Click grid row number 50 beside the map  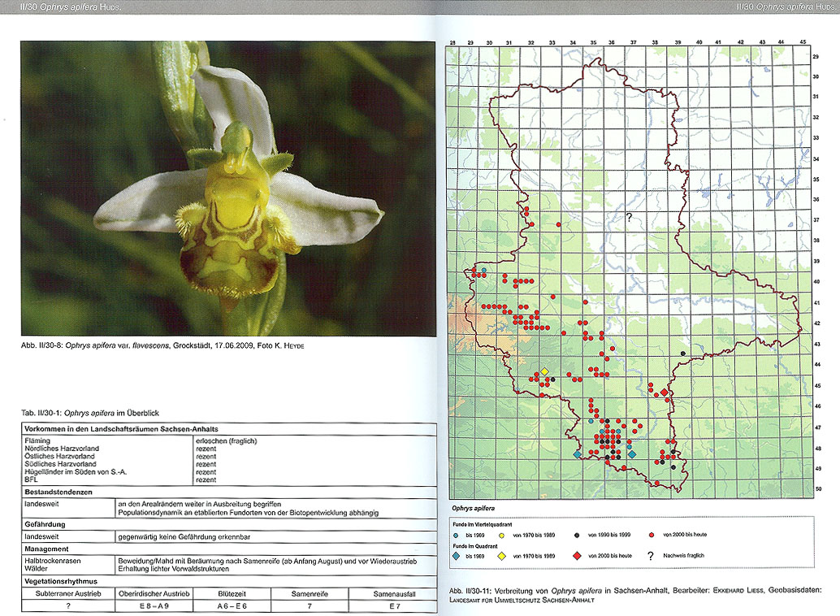click(819, 489)
